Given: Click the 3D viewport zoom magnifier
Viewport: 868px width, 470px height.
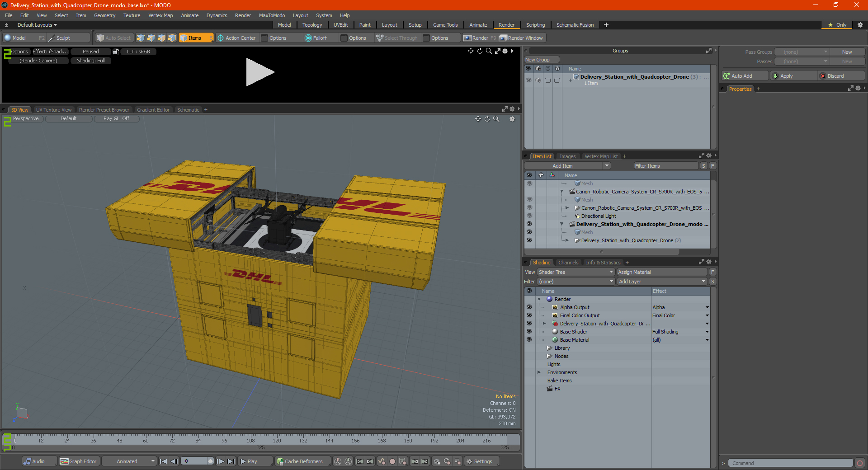Looking at the screenshot, I should click(x=496, y=119).
